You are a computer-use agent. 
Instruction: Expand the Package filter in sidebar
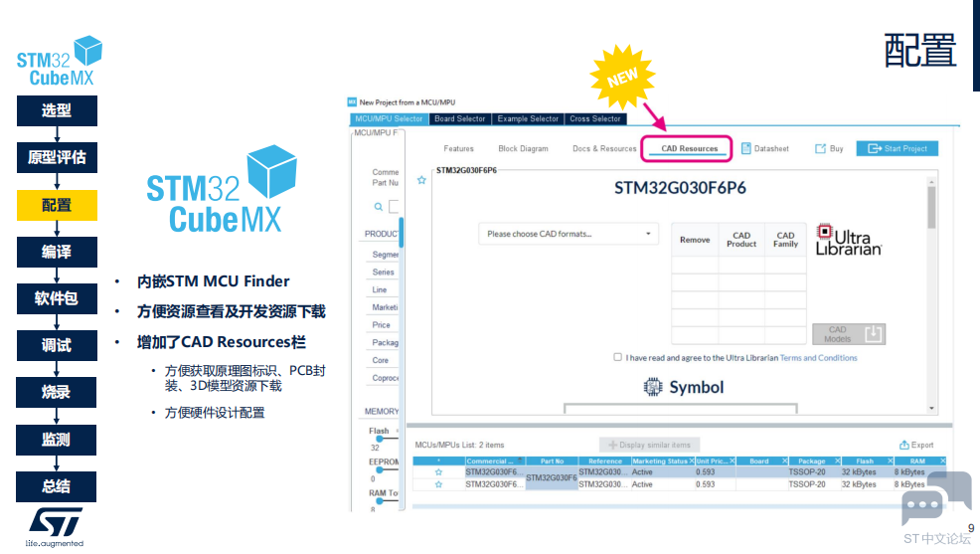385,343
